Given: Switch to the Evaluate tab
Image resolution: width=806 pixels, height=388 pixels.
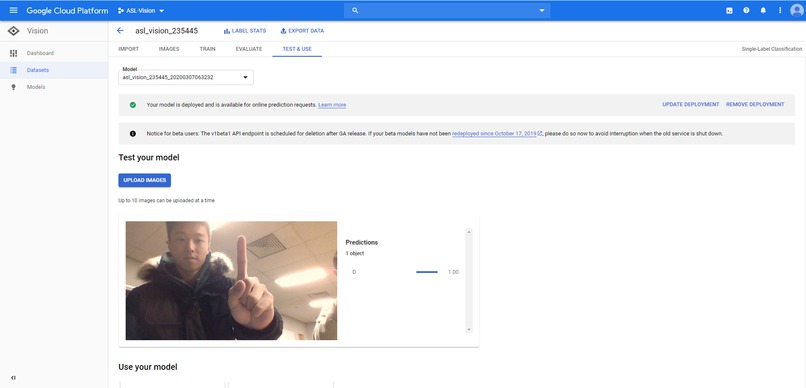Looking at the screenshot, I should click(x=249, y=49).
